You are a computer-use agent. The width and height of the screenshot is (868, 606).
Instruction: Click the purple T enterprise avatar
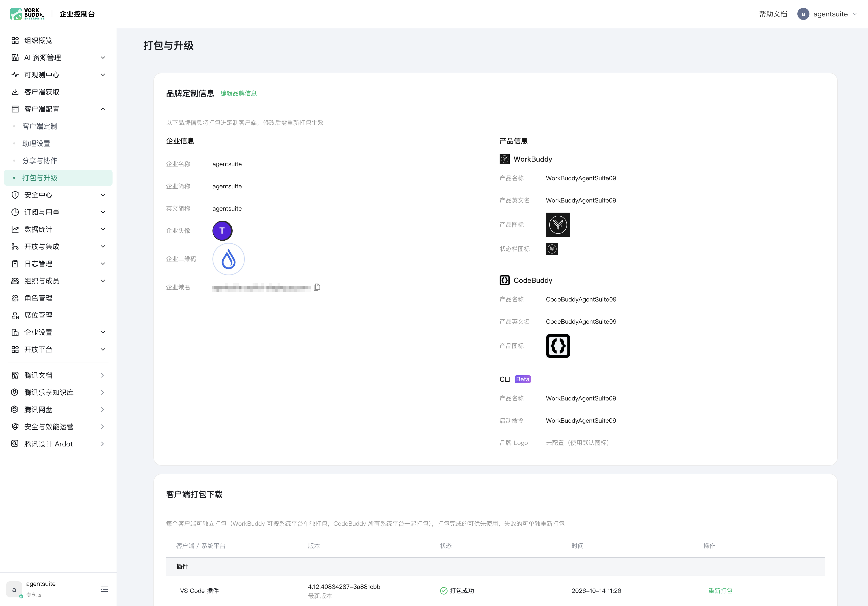222,231
